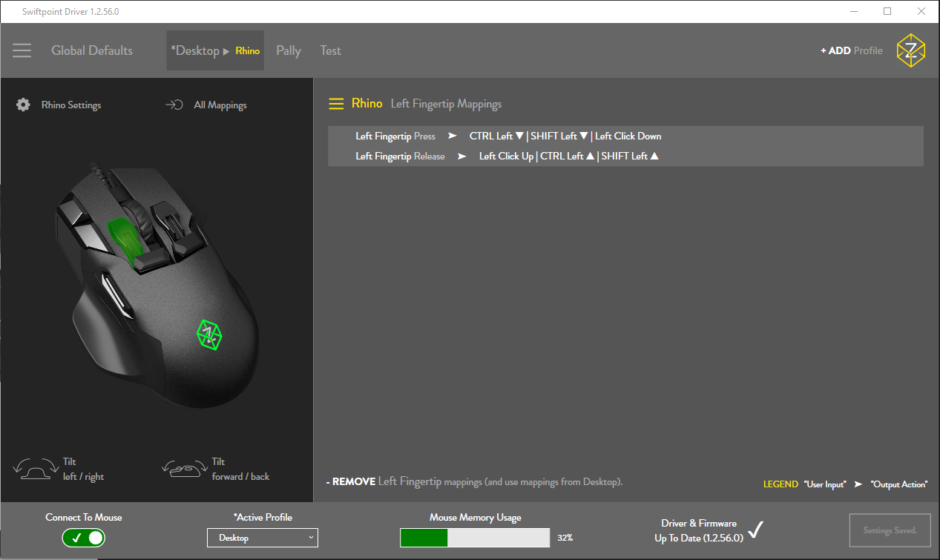The width and height of the screenshot is (940, 560).
Task: Open the yellow Rhino mappings menu icon
Action: 336,104
